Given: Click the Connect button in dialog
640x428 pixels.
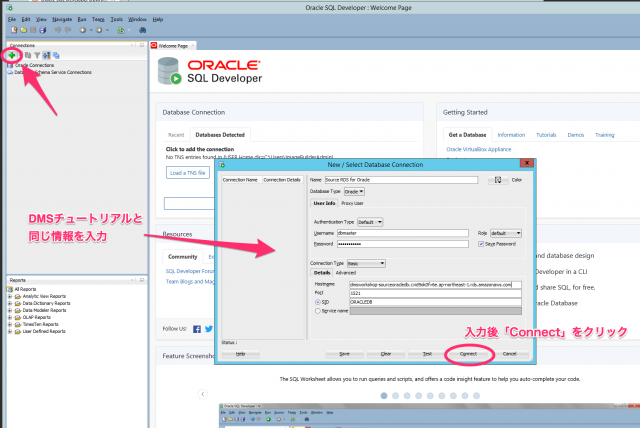Looking at the screenshot, I should [468, 354].
